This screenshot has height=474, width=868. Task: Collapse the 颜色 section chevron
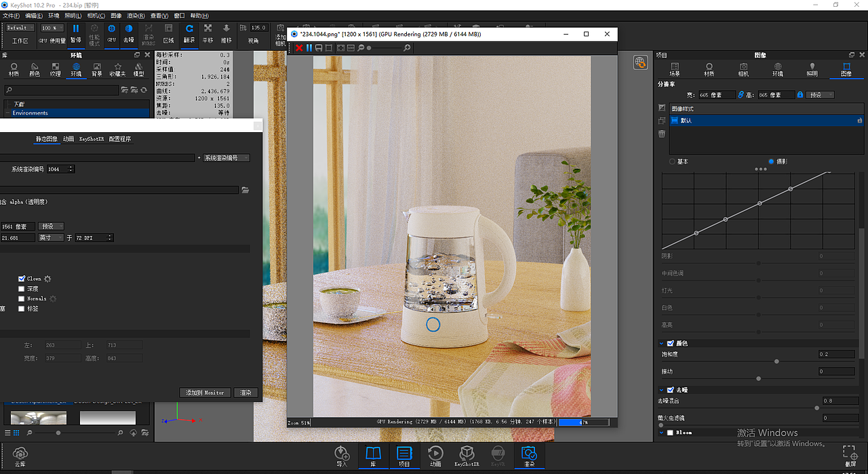pos(661,343)
